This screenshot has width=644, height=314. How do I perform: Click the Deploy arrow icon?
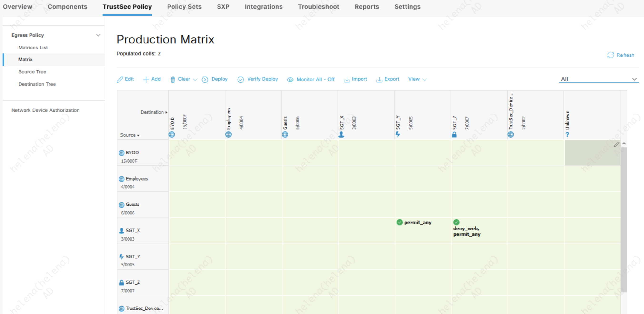205,79
